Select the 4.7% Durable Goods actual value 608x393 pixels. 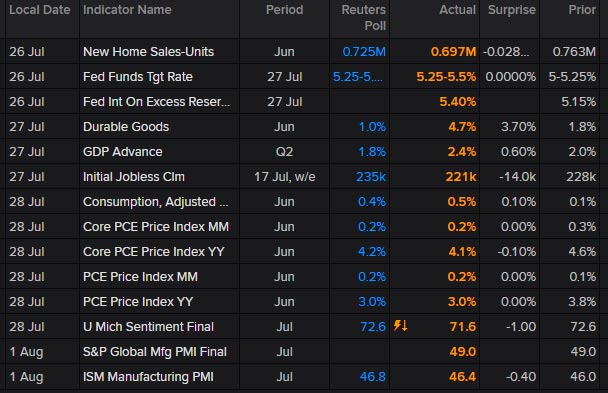(462, 127)
